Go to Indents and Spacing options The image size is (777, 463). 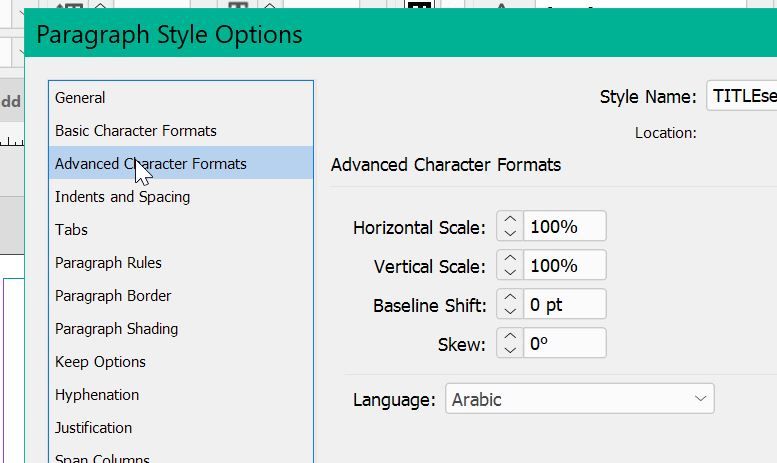click(122, 197)
